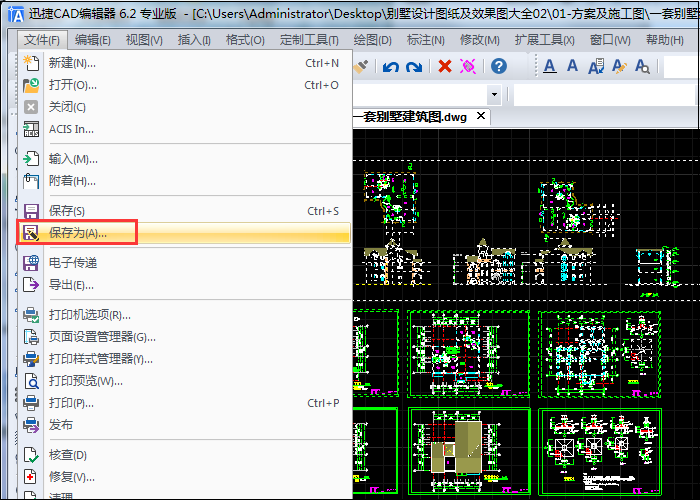Click the printer icon beside 打印(P)
The image size is (700, 500).
click(x=31, y=403)
